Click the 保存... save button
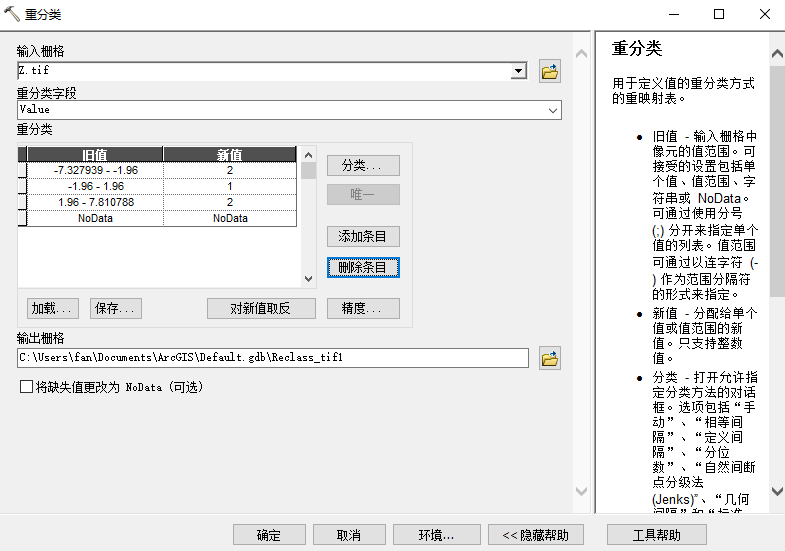 pyautogui.click(x=116, y=308)
